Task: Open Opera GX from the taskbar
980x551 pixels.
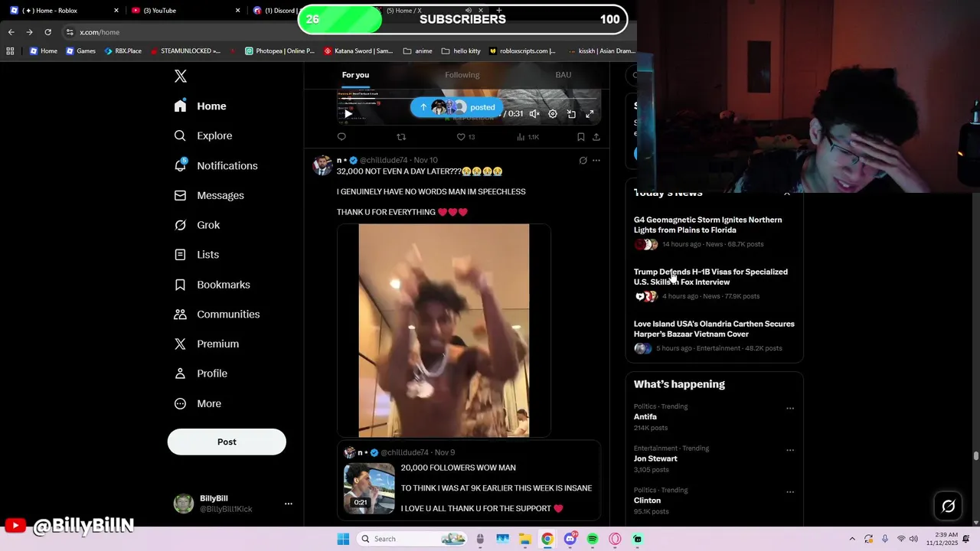Action: pos(615,539)
